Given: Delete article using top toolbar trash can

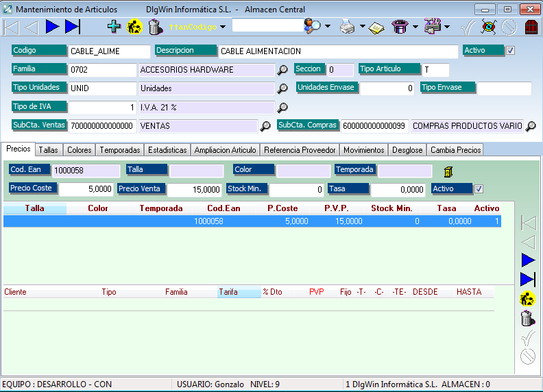Looking at the screenshot, I should tap(155, 27).
